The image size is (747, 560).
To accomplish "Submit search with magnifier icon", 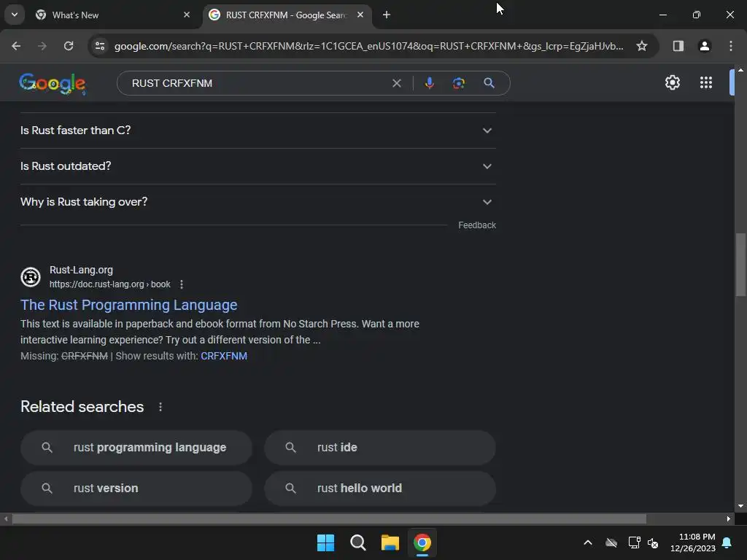I will (x=489, y=83).
